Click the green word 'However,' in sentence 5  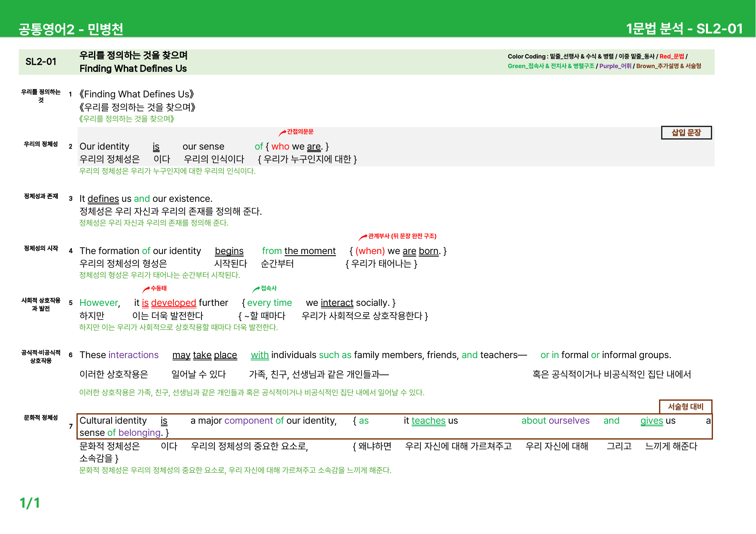100,303
